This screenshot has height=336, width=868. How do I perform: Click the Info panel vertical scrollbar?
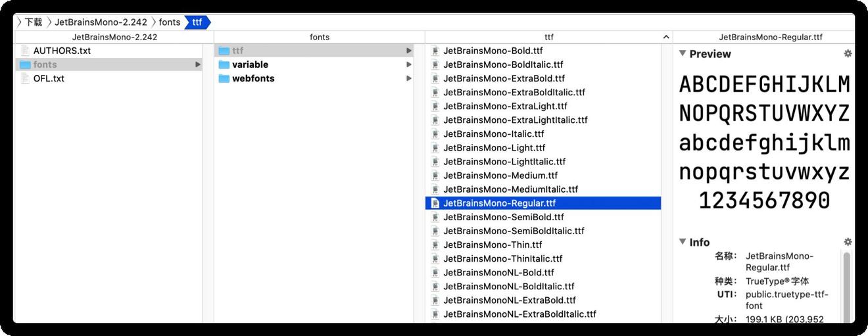click(846, 283)
